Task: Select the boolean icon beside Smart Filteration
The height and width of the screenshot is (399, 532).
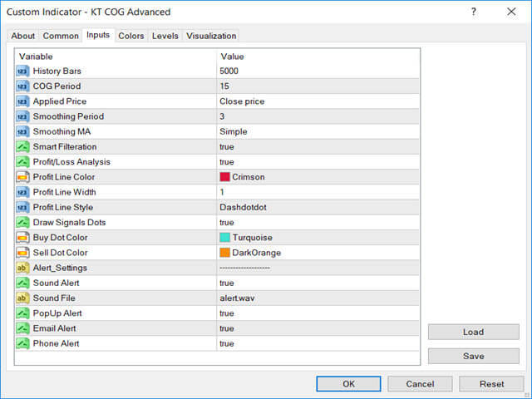Action: click(x=22, y=147)
